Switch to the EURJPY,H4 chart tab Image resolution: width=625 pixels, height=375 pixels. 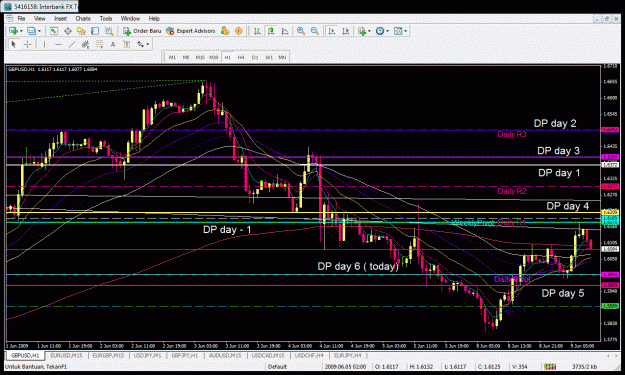click(x=348, y=355)
